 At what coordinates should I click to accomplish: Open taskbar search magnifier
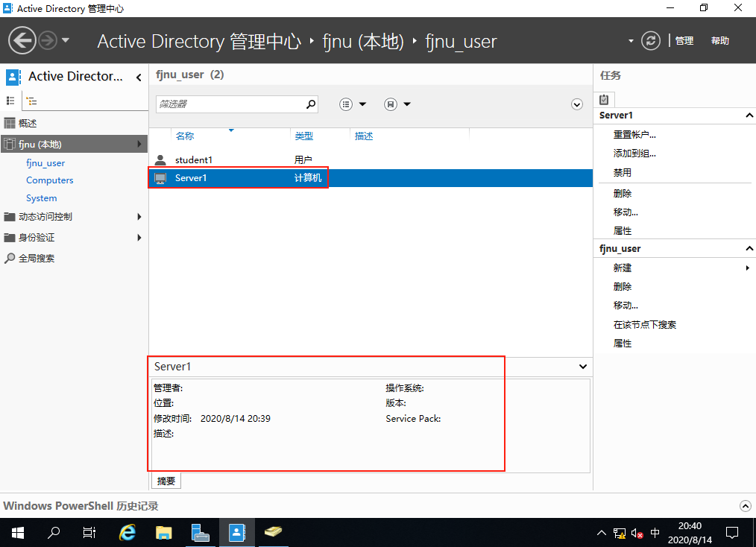pos(54,533)
